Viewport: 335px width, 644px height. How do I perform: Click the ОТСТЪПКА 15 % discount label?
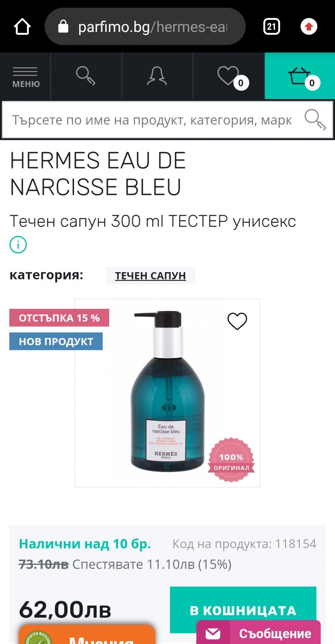click(x=59, y=318)
